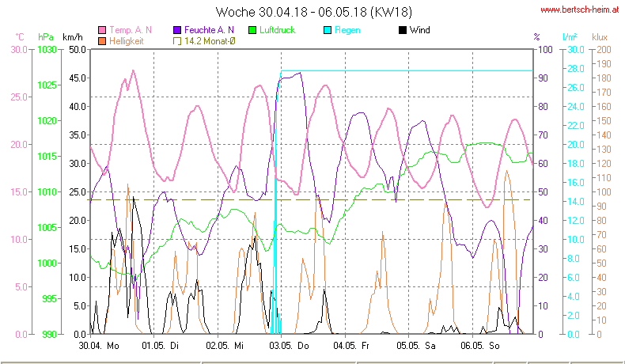Select the black Wind legend swatch

tap(403, 30)
